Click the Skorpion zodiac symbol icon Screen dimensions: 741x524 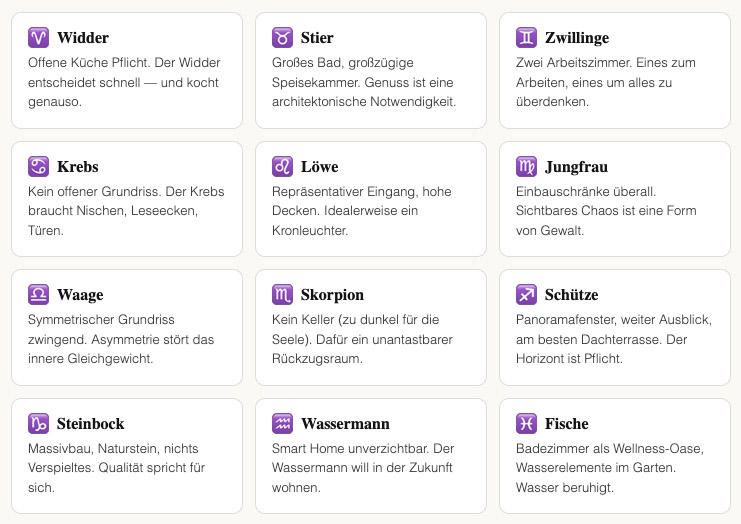[282, 295]
